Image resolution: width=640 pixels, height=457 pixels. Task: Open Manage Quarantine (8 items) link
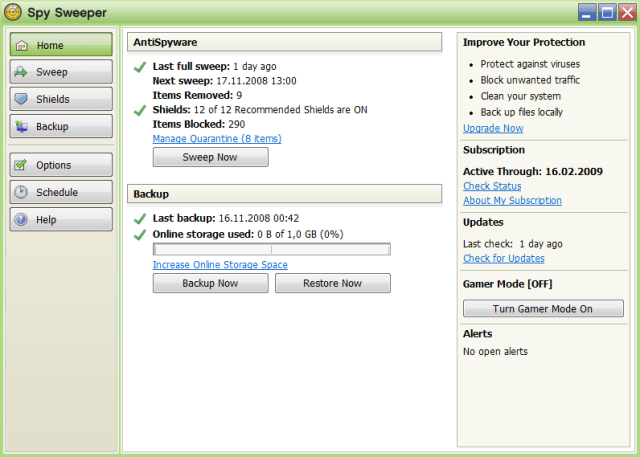click(217, 138)
